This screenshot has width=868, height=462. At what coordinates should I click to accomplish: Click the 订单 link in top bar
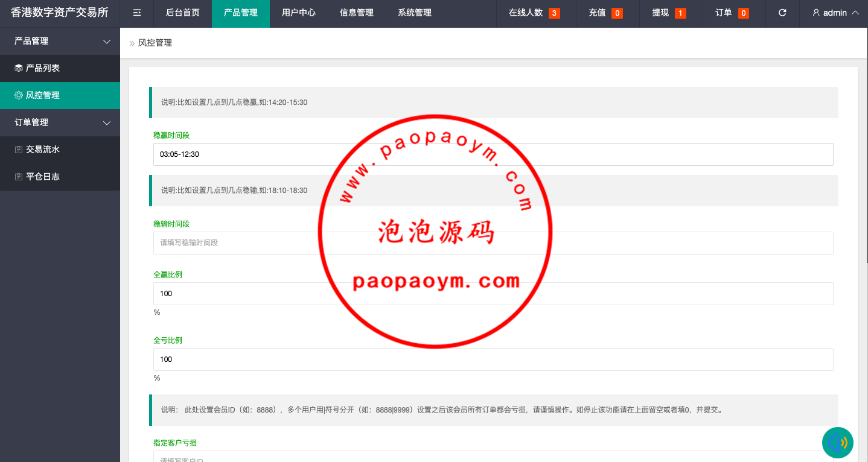[724, 13]
